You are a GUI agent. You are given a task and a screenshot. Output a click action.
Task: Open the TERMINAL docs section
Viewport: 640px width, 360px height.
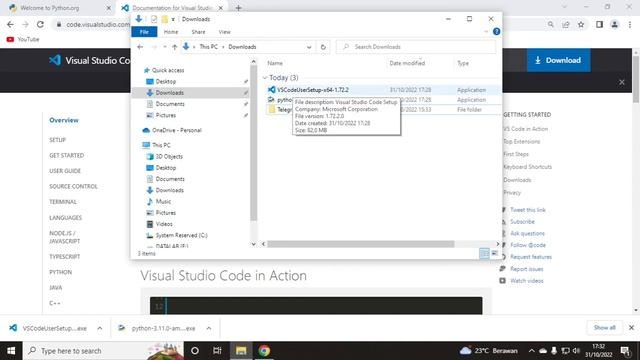coord(63,202)
